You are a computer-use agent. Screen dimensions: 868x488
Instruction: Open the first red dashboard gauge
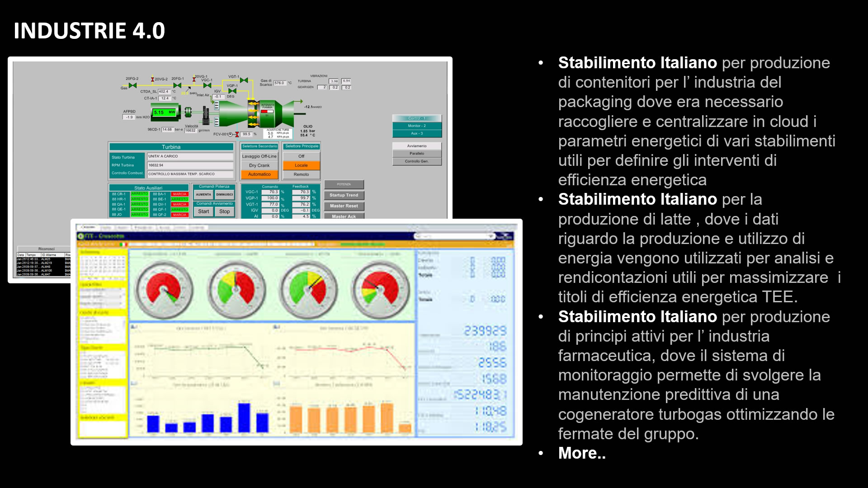(x=164, y=289)
